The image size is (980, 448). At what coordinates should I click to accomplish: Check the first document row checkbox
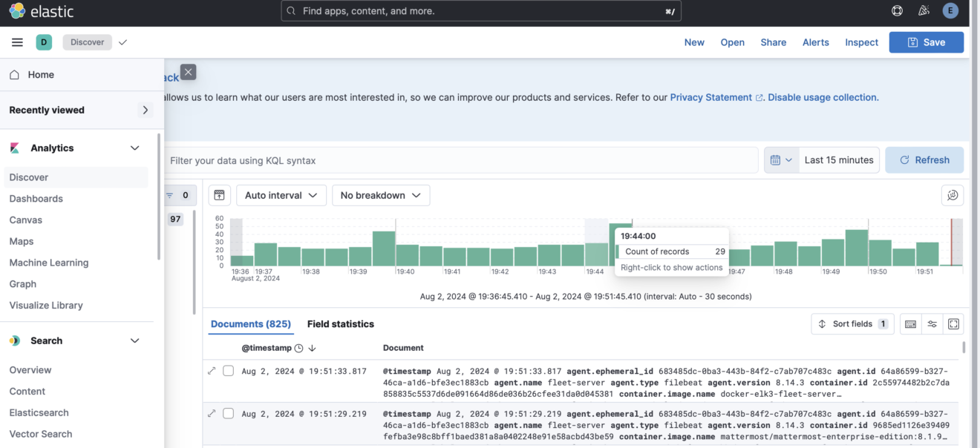coord(228,371)
